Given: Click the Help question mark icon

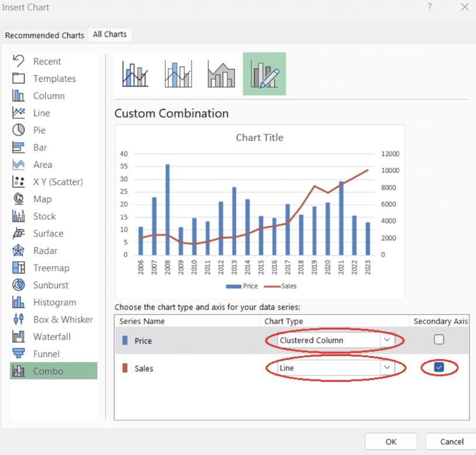Looking at the screenshot, I should point(429,7).
